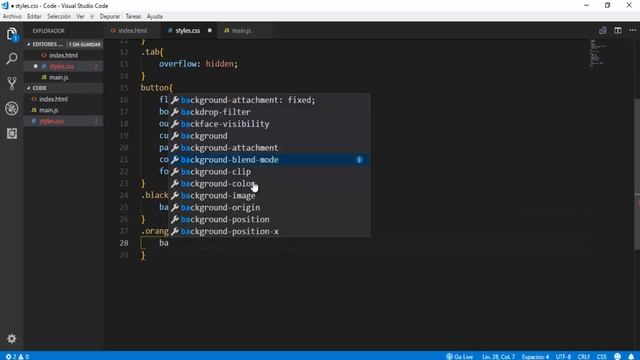Open the Debug view icon

12,109
